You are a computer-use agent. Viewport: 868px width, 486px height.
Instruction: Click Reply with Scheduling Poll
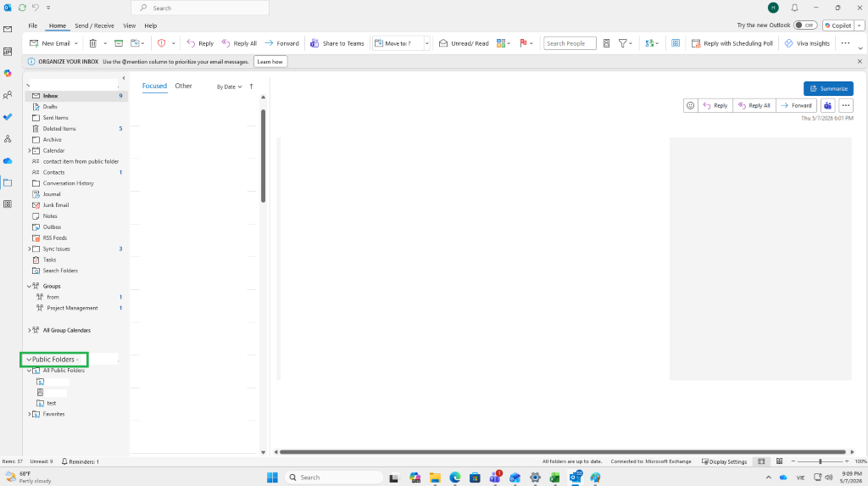732,43
